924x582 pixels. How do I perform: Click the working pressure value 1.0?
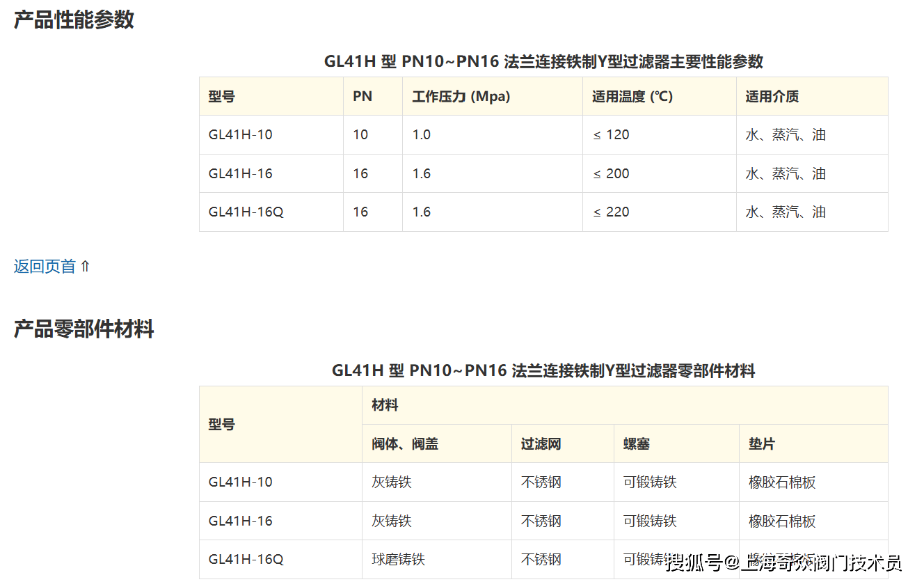pos(422,134)
